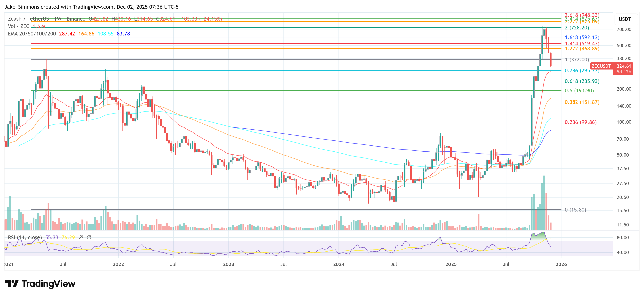
Task: Click the ZECUSDT price tag on axis
Action: [601, 66]
